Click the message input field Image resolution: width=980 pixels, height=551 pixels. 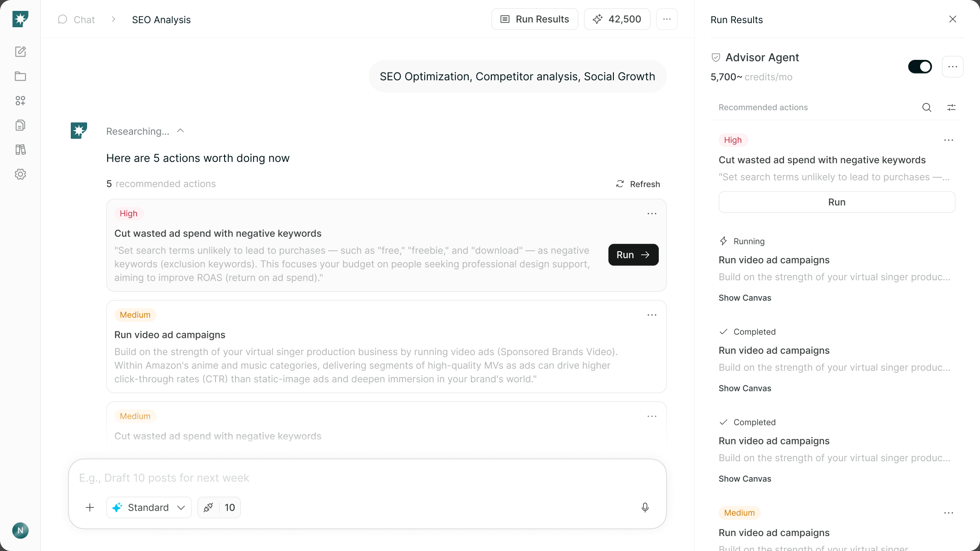click(x=367, y=478)
